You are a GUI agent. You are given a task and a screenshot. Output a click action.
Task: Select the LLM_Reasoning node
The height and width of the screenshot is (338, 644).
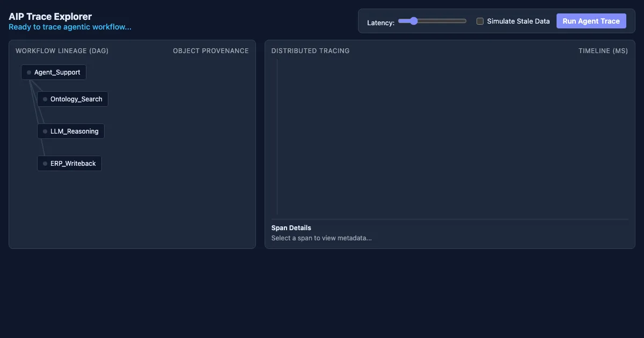point(71,131)
